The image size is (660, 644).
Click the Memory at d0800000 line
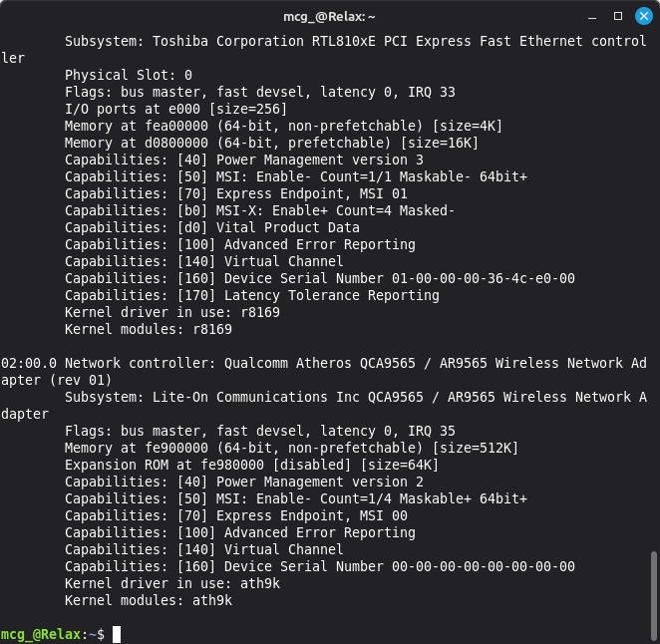(x=271, y=143)
